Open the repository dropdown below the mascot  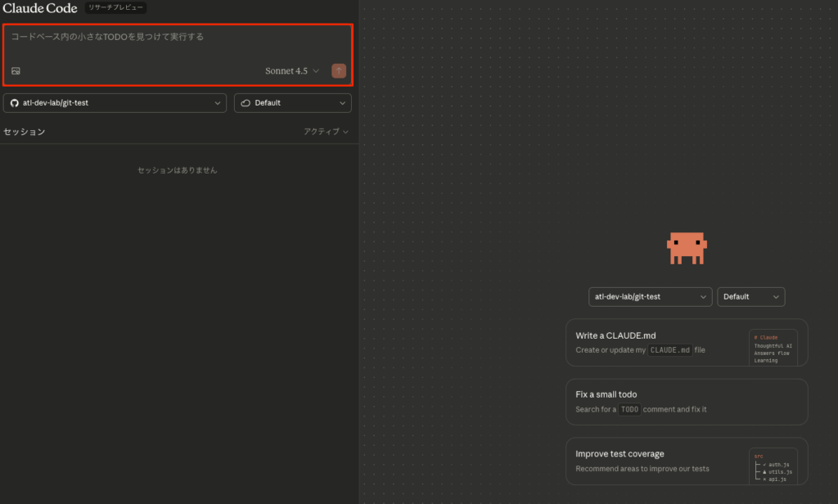coord(650,296)
